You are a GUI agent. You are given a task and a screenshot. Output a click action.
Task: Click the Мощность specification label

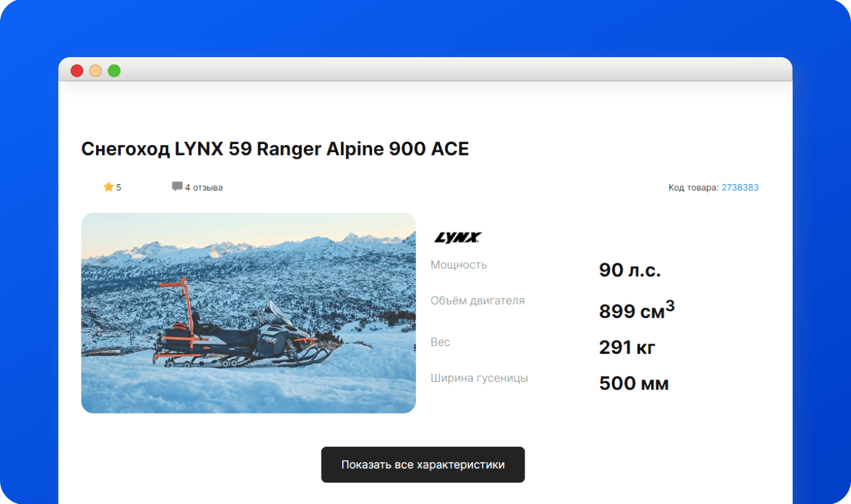click(x=458, y=265)
